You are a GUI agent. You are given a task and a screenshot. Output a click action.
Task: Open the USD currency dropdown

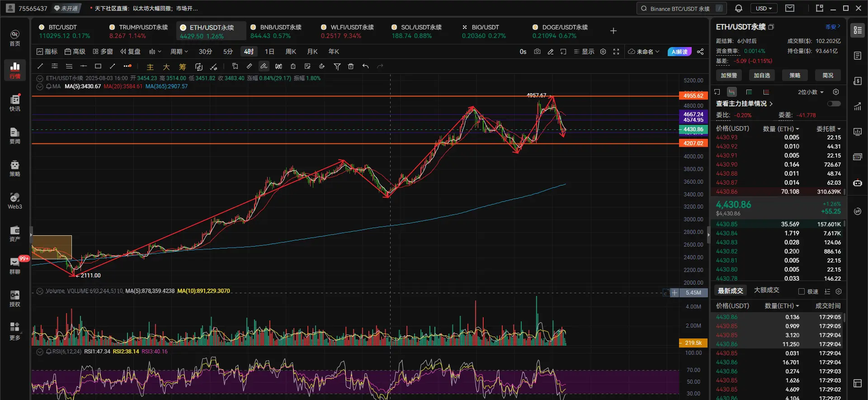764,8
